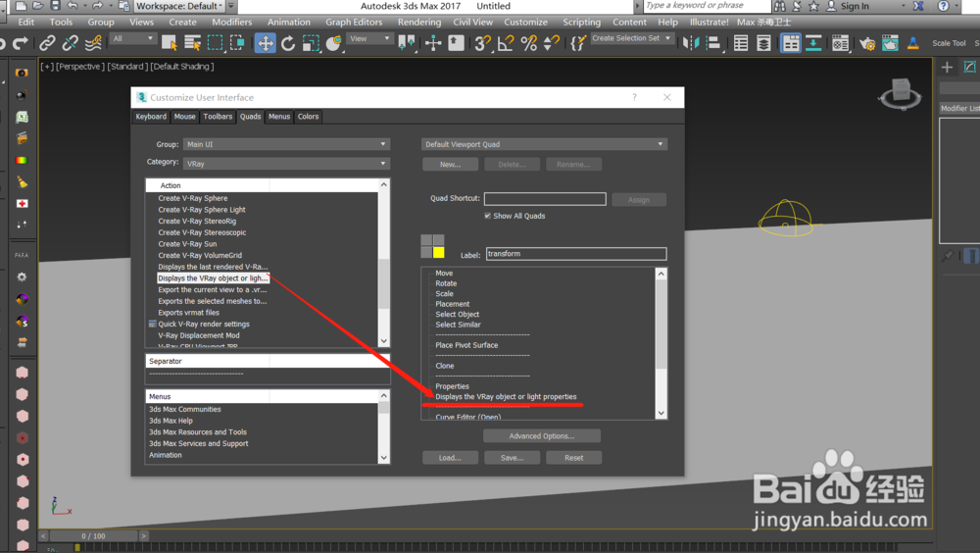Click the Advanced Options... button
Viewport: 980px width, 553px height.
[x=541, y=436]
